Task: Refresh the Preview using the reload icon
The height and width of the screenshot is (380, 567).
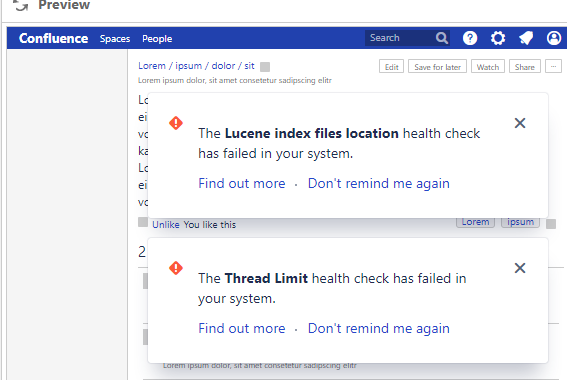Action: 21,5
